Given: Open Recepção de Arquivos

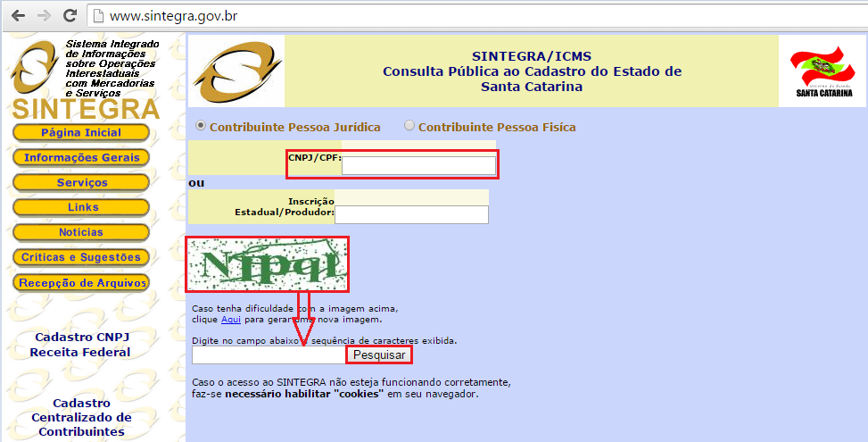Looking at the screenshot, I should pos(81,283).
